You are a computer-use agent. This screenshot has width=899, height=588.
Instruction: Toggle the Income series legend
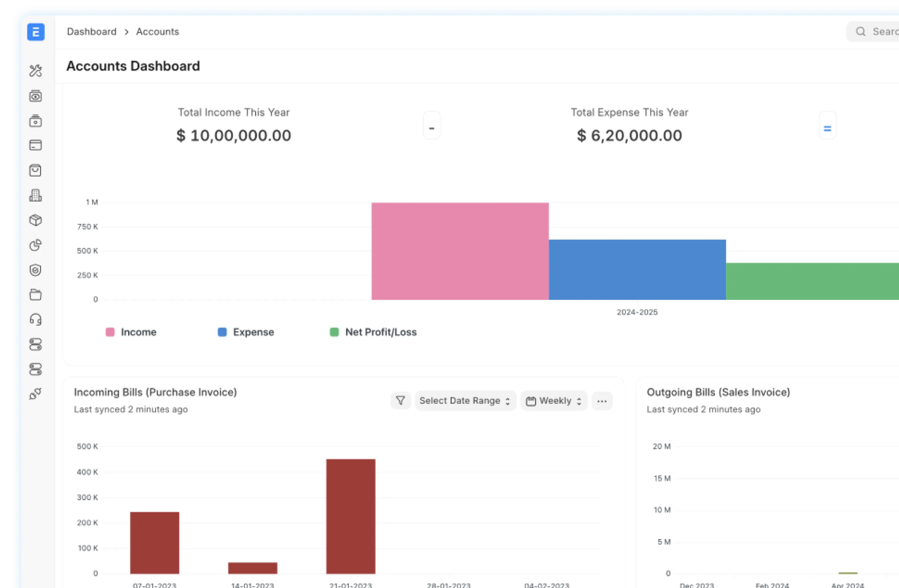coord(131,332)
